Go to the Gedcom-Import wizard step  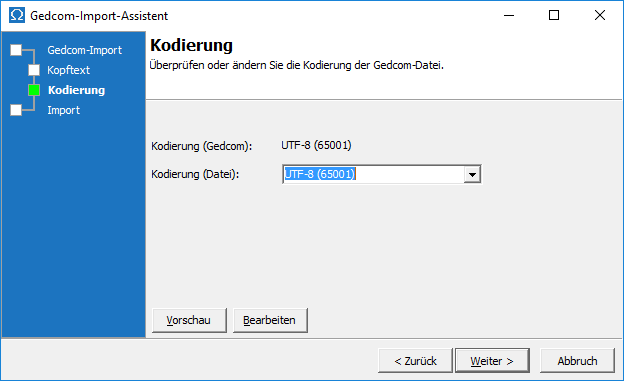84,50
